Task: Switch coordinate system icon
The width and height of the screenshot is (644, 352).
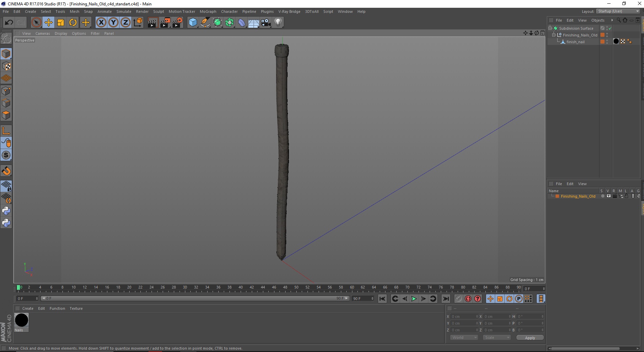Action: click(x=138, y=23)
